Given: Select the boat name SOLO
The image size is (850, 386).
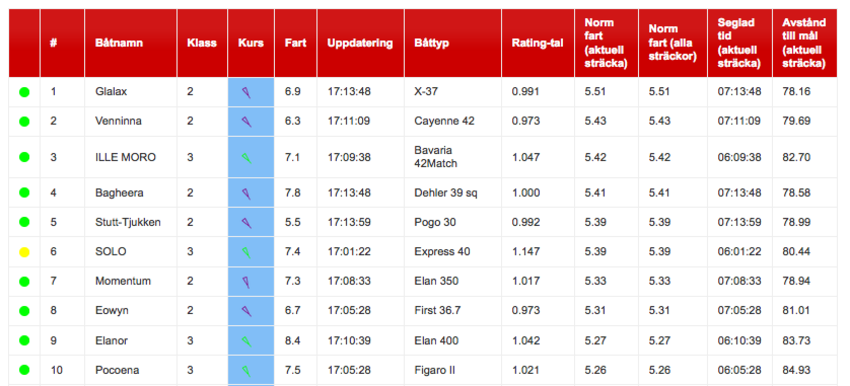Looking at the screenshot, I should tap(111, 252).
